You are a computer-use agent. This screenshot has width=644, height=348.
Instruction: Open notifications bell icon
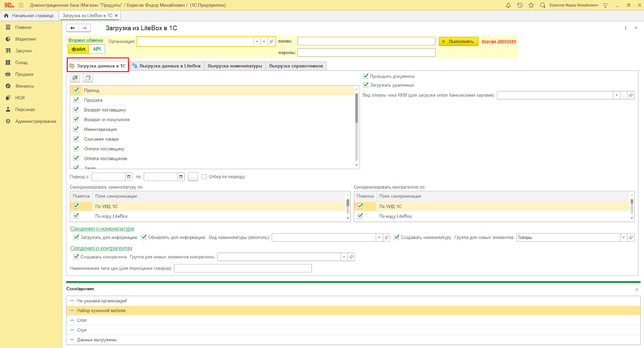[x=508, y=5]
